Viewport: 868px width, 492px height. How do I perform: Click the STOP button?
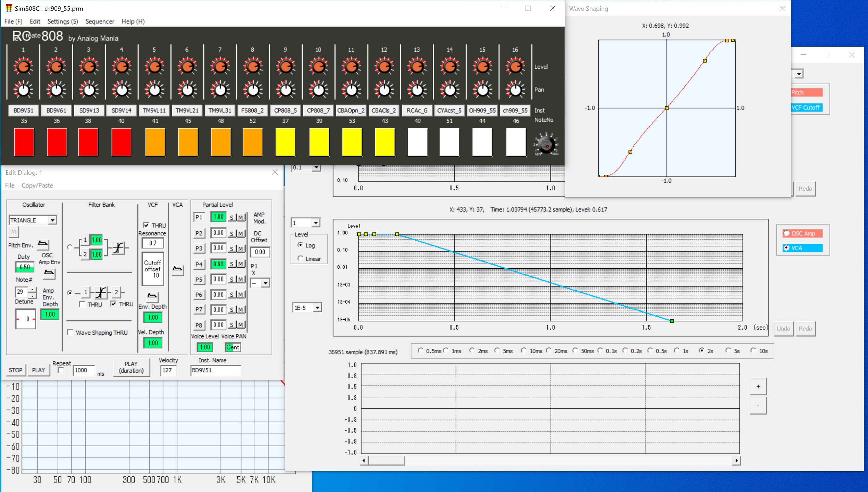pyautogui.click(x=16, y=370)
